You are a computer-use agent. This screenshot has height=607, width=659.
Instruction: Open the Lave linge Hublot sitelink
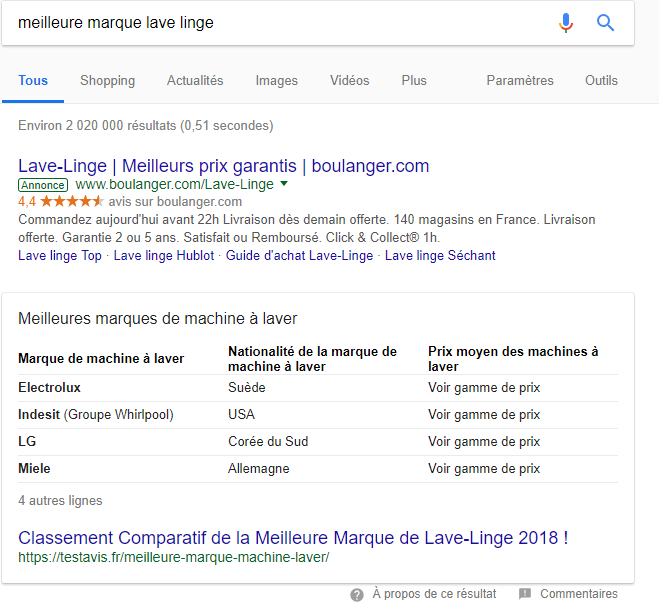pyautogui.click(x=164, y=256)
